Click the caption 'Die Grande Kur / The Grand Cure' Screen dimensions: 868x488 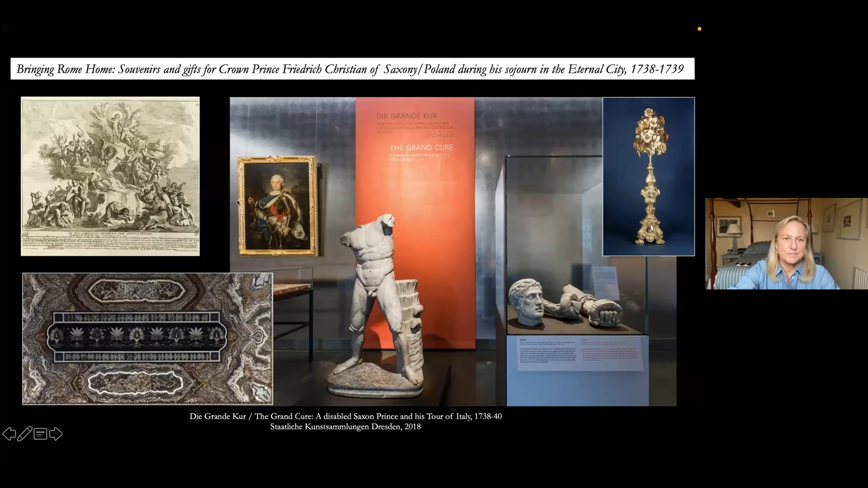coord(346,416)
